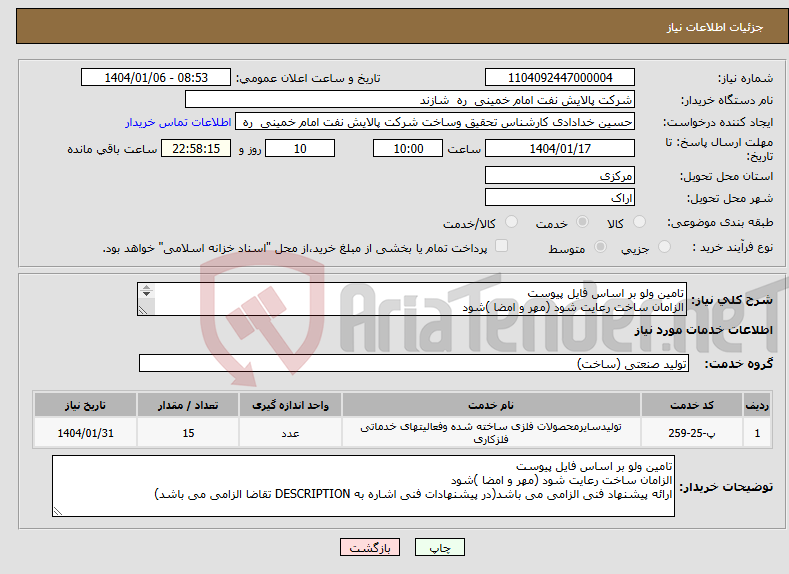Select the جزیی purchase type radio
The image size is (789, 574).
[x=664, y=247]
